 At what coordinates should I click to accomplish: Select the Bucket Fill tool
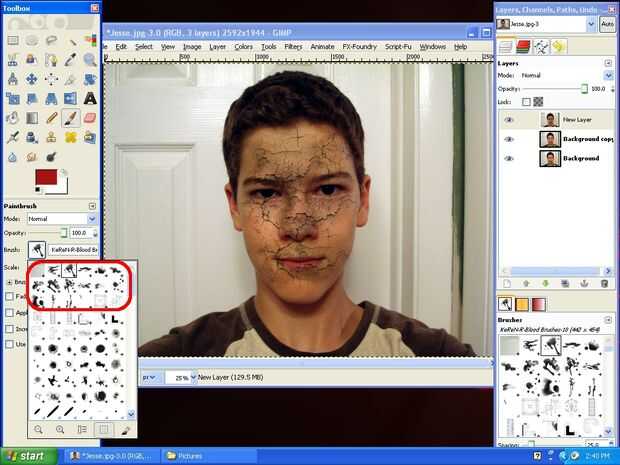click(13, 118)
